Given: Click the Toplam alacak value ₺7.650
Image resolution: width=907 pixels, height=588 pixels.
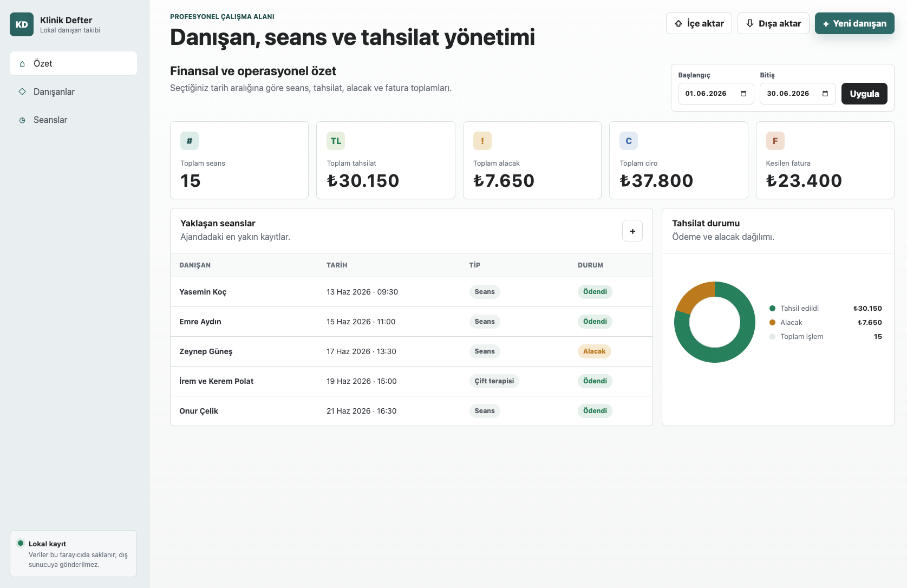Looking at the screenshot, I should coord(504,181).
